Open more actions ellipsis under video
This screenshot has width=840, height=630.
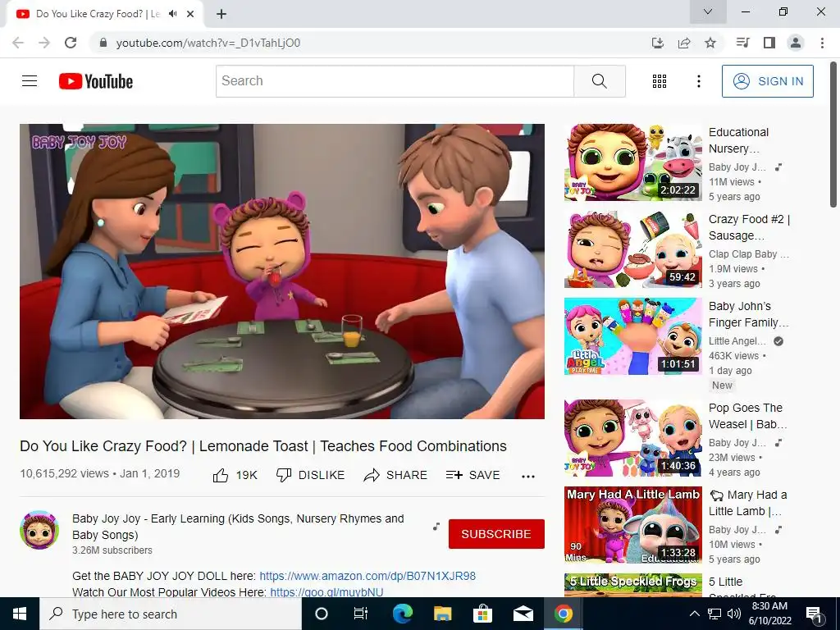point(528,477)
